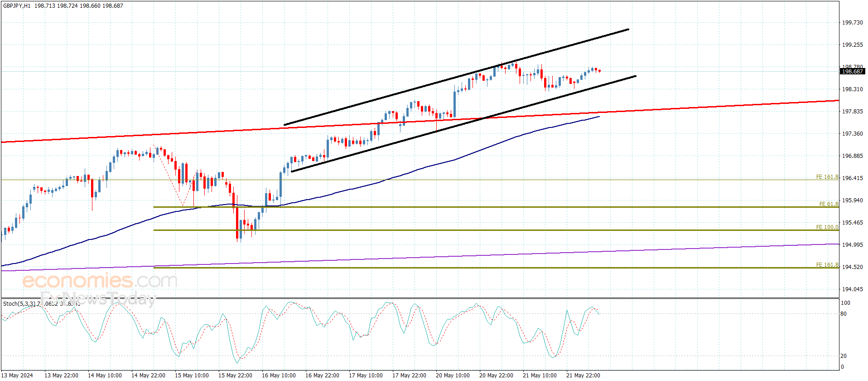The height and width of the screenshot is (381, 868).
Task: Click the 199.730 price axis label
Action: click(x=852, y=23)
